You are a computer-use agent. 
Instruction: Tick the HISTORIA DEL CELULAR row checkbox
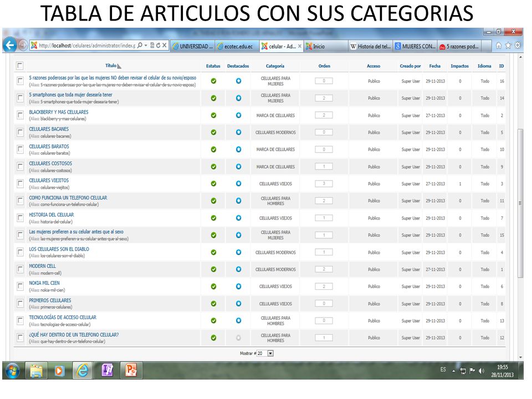coord(21,218)
